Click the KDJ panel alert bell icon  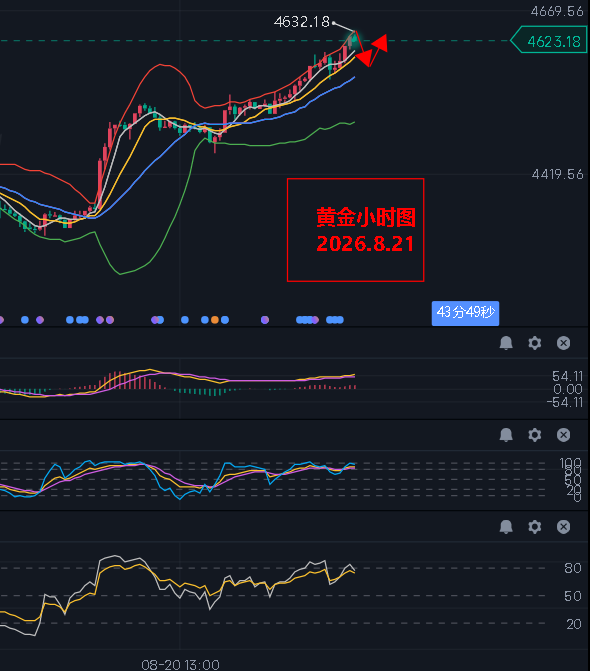(506, 435)
